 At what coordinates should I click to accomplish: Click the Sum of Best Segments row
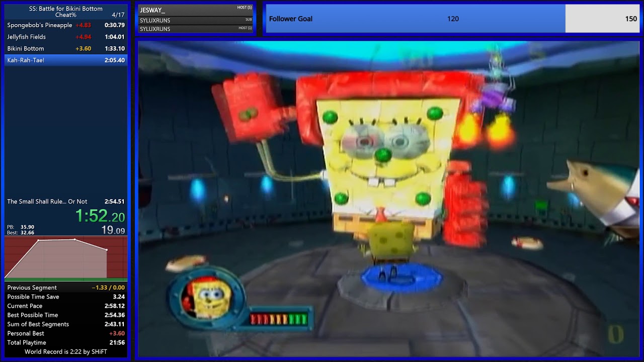66,324
